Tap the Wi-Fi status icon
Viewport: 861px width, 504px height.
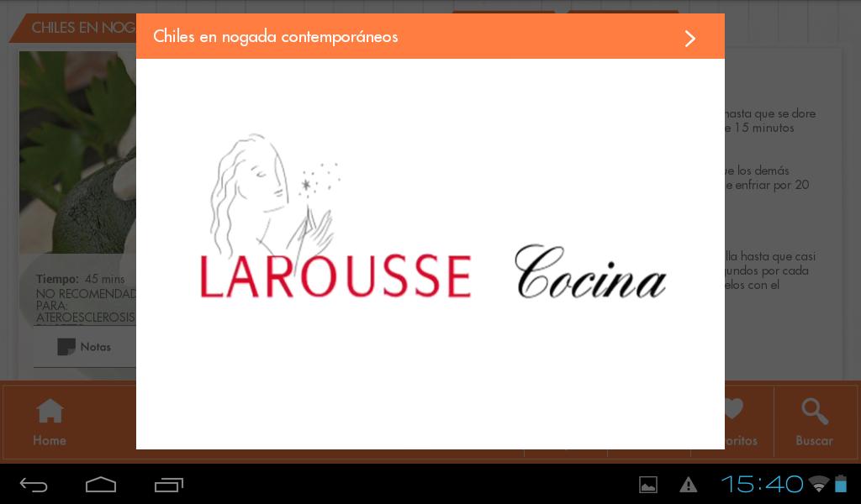[x=819, y=484]
